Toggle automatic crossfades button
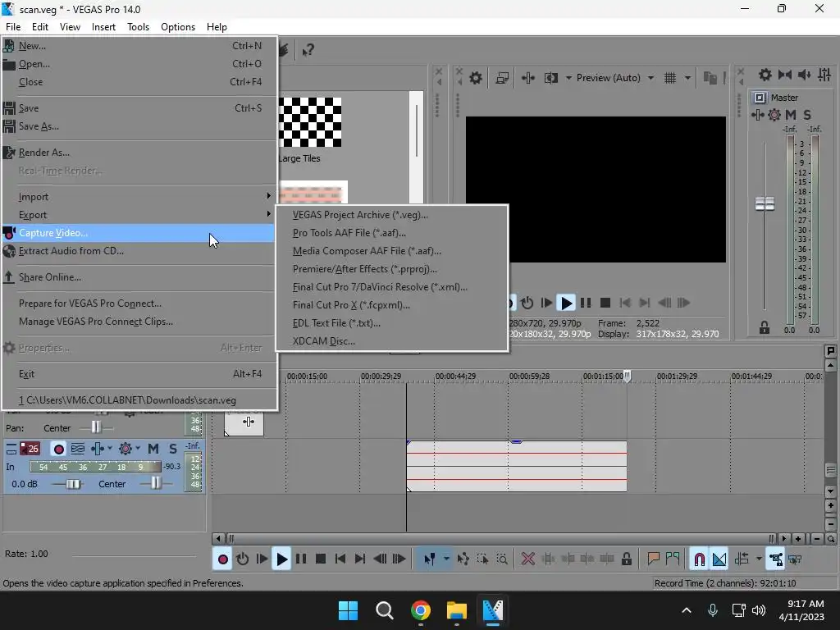 [x=719, y=559]
